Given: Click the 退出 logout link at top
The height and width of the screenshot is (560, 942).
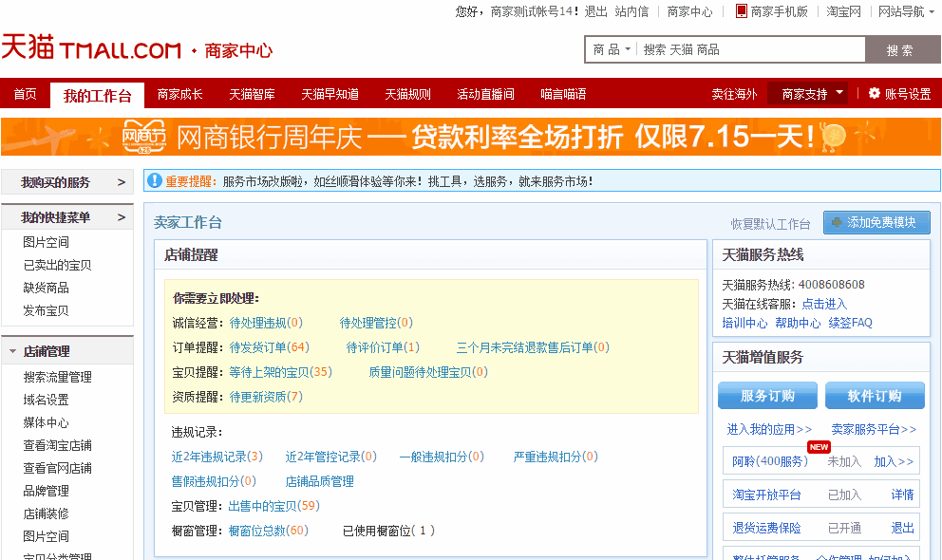Looking at the screenshot, I should [x=596, y=11].
